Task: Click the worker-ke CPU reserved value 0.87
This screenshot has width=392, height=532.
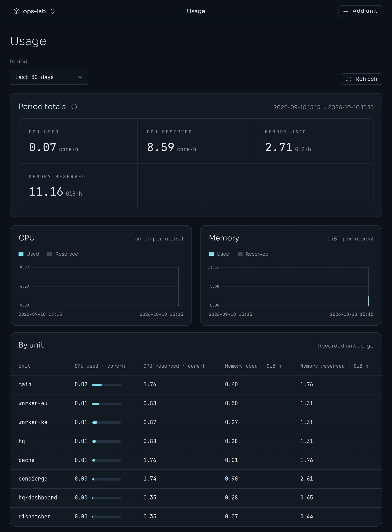Action: click(x=150, y=422)
